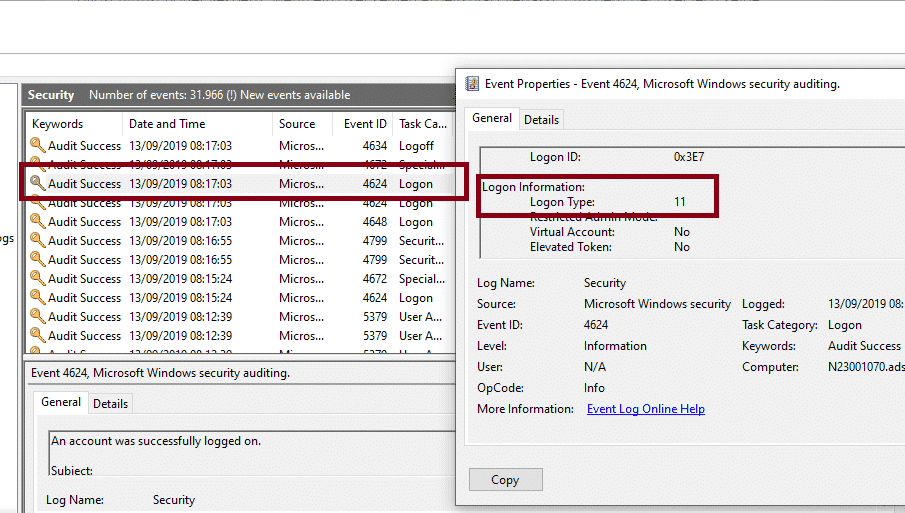
Task: Click the Task Category column header
Action: [x=423, y=124]
